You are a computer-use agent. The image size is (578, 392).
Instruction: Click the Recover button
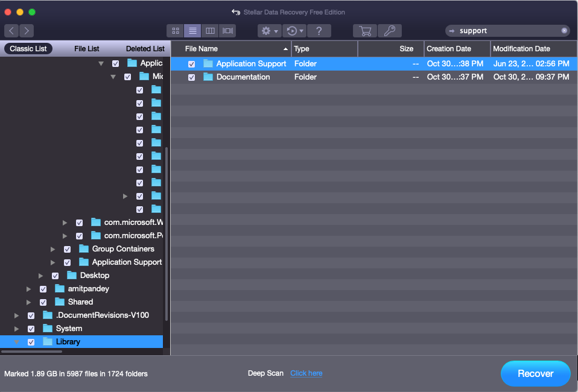pos(536,373)
